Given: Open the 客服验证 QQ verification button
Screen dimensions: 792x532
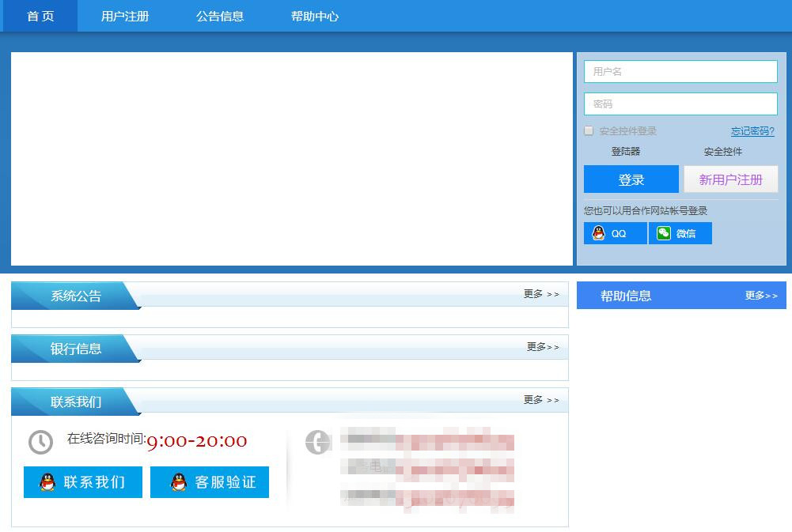Looking at the screenshot, I should point(210,482).
